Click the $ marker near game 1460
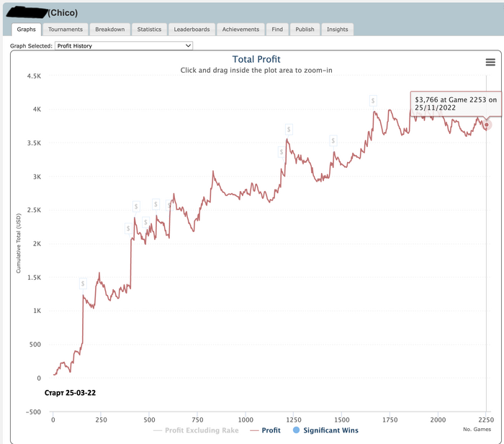This screenshot has width=504, height=444. [x=333, y=141]
